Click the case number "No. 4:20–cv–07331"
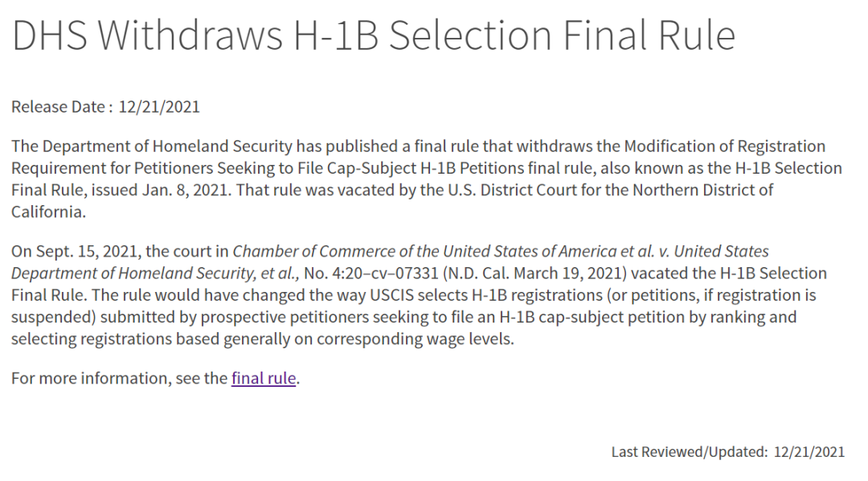This screenshot has height=481, width=868. click(x=371, y=273)
